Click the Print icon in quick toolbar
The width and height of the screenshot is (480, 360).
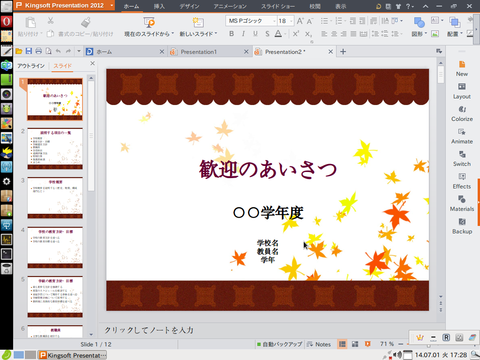(39, 51)
